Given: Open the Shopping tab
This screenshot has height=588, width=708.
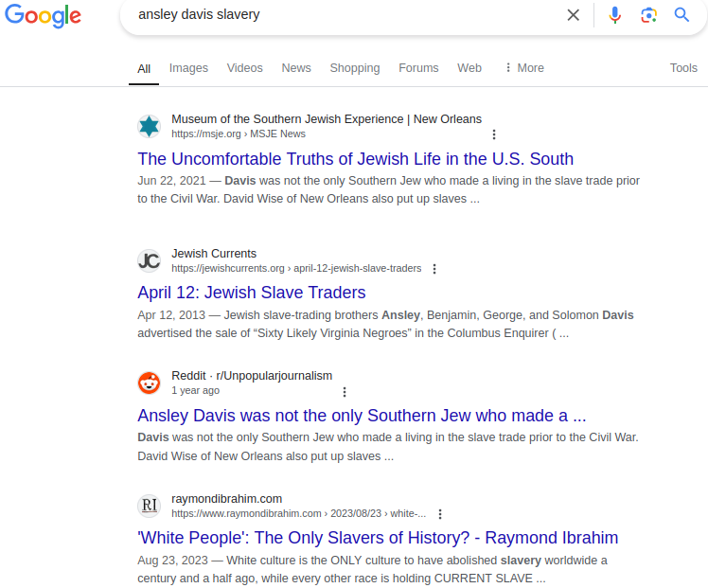Looking at the screenshot, I should (x=355, y=68).
